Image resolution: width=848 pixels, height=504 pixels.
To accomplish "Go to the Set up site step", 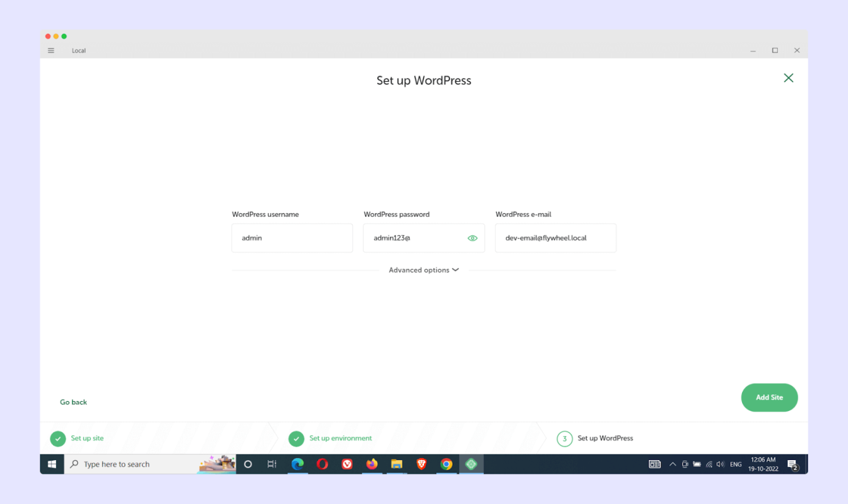I will (77, 438).
